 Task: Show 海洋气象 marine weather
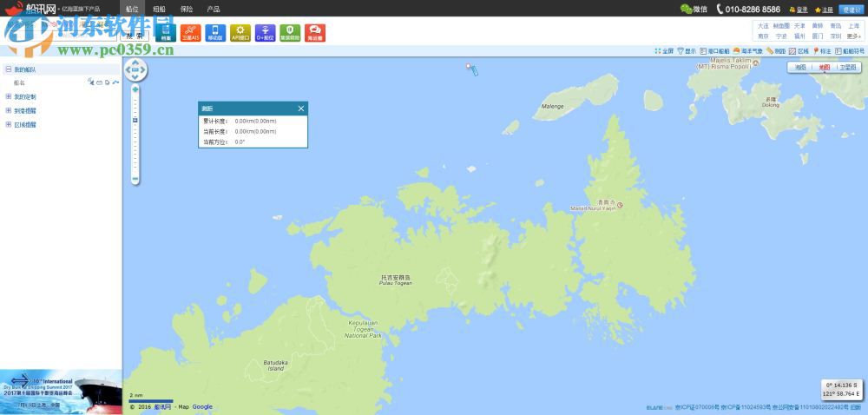click(x=747, y=51)
